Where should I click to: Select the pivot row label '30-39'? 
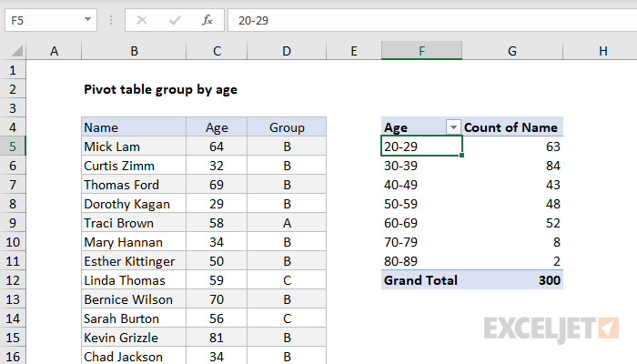tap(421, 166)
